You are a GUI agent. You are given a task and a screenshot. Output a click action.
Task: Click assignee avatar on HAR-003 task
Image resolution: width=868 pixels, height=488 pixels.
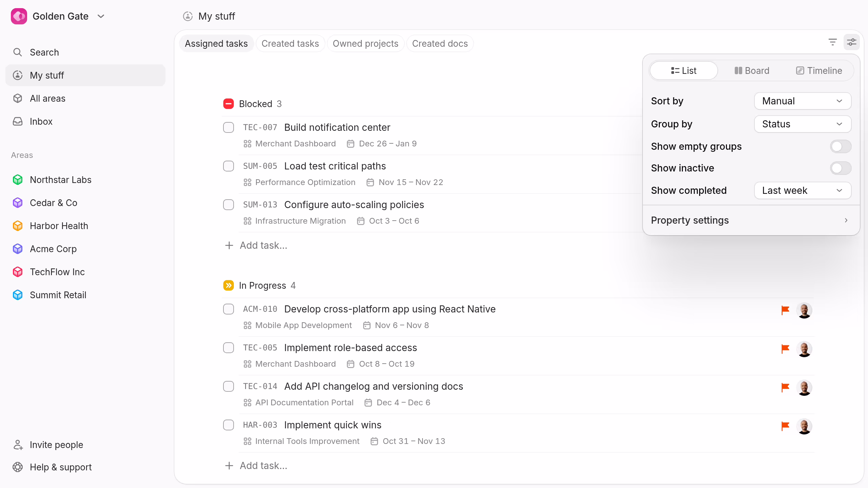804,426
